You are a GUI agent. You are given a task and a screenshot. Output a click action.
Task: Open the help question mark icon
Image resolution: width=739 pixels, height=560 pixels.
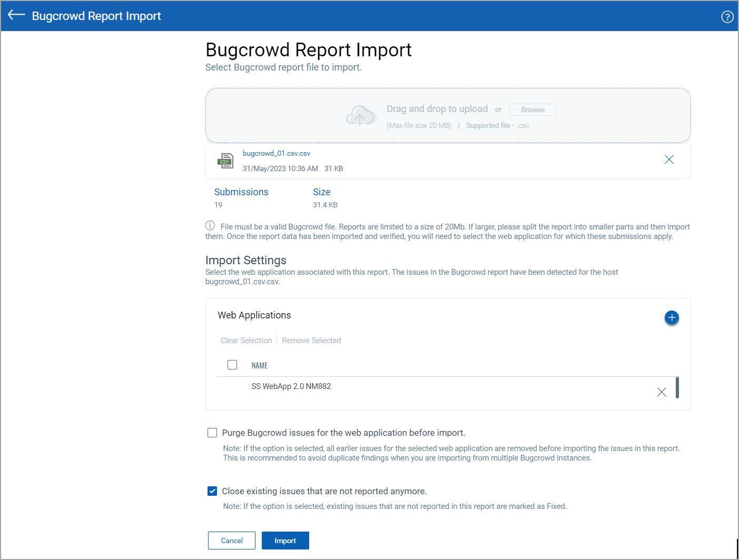coord(727,17)
